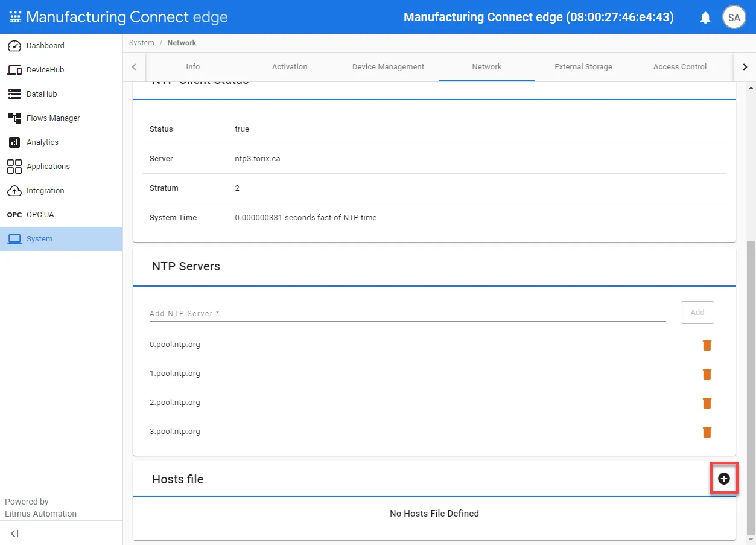Screen dimensions: 756x545
Task: Click the Analytics chart icon
Action: (14, 142)
